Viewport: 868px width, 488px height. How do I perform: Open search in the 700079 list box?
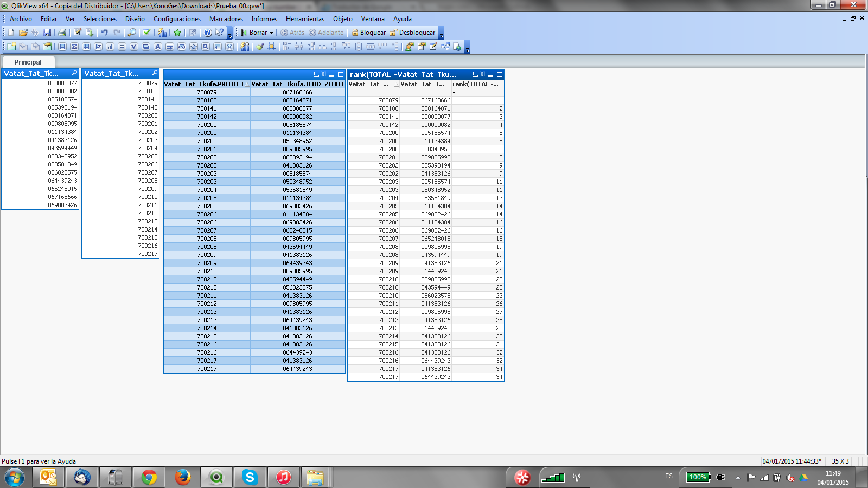tap(154, 73)
